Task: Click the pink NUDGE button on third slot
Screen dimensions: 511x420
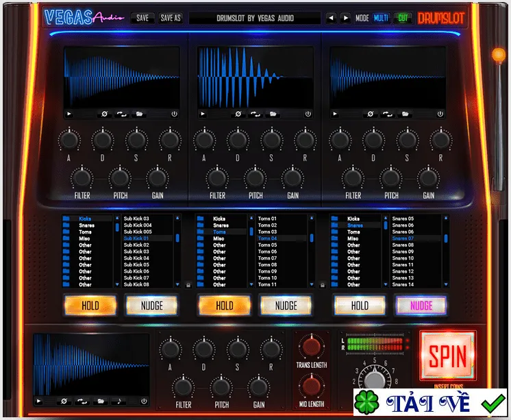Action: point(421,306)
